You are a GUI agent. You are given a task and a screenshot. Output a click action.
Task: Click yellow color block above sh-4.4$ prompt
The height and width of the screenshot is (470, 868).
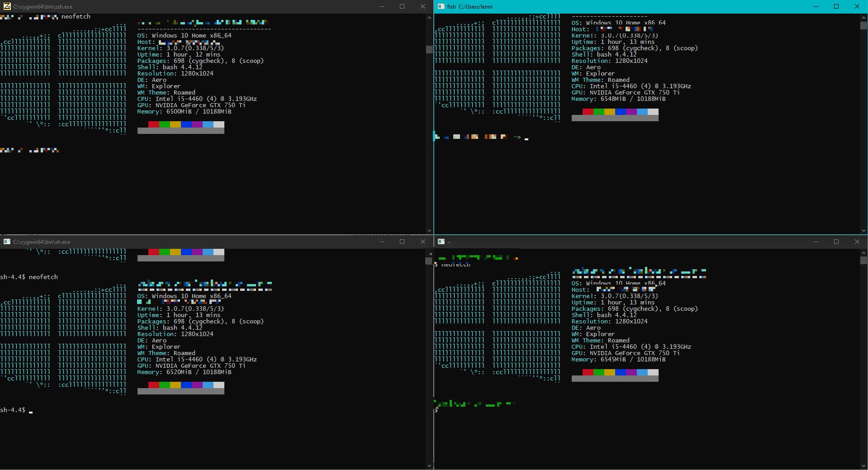pos(175,385)
